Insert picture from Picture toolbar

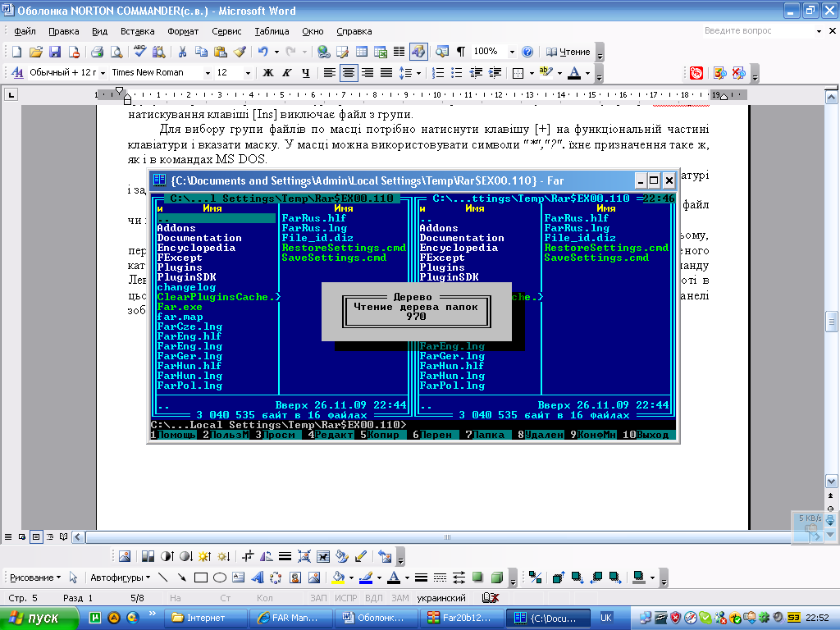click(x=125, y=557)
